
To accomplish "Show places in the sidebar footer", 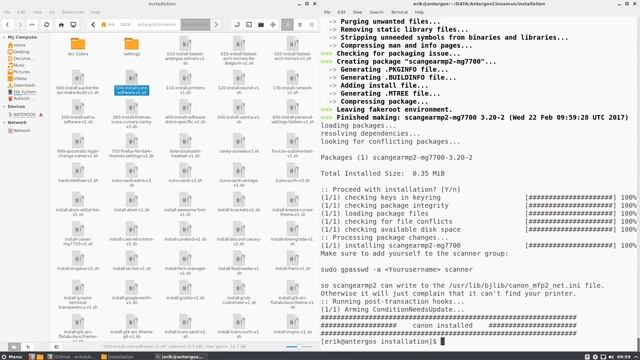I will pos(14,347).
